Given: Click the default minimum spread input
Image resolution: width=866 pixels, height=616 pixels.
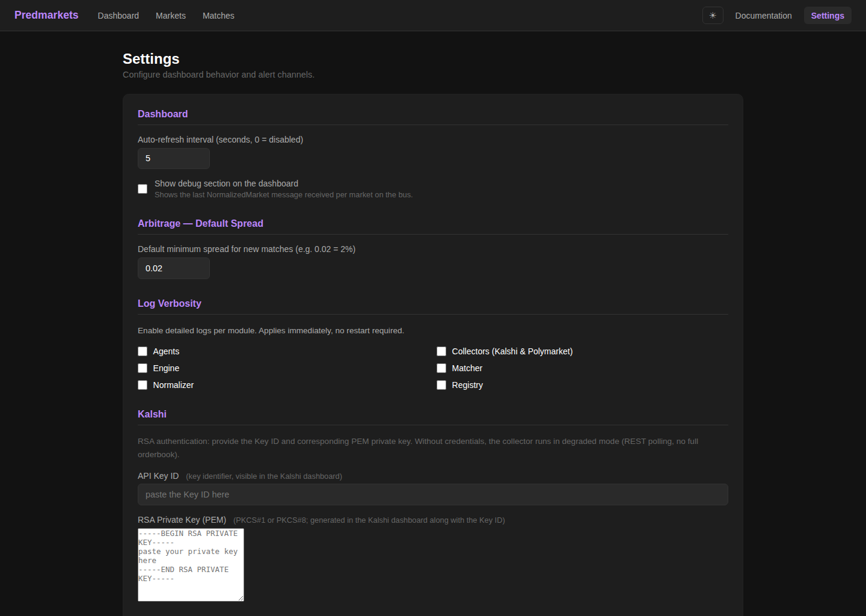Looking at the screenshot, I should click(x=173, y=268).
